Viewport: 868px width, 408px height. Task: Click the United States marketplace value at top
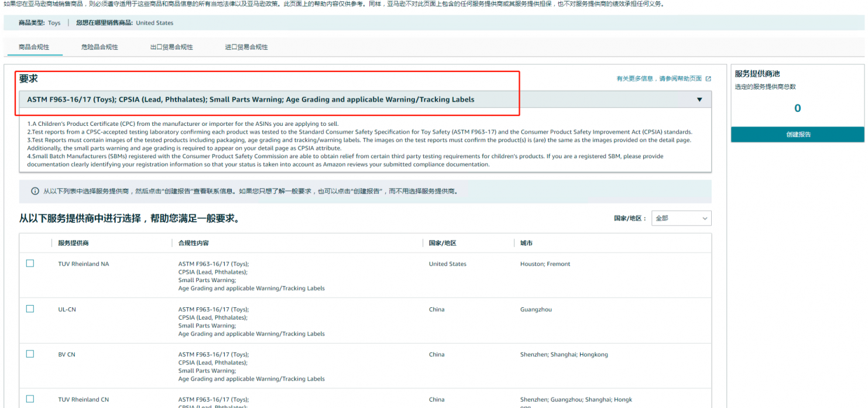point(155,23)
